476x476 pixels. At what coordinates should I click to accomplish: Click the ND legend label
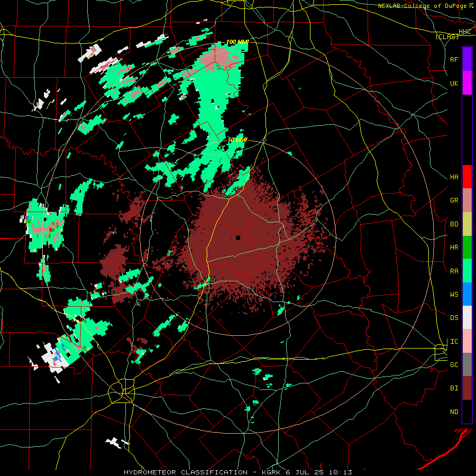[x=454, y=412]
